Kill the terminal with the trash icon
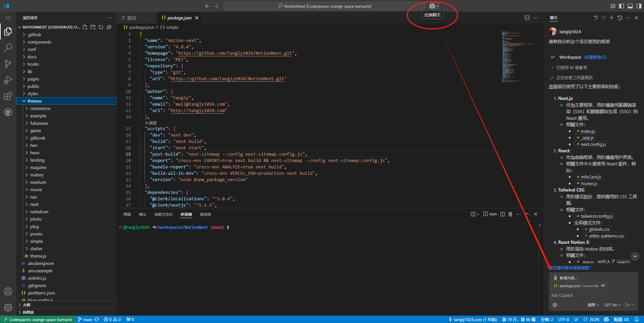 point(510,214)
